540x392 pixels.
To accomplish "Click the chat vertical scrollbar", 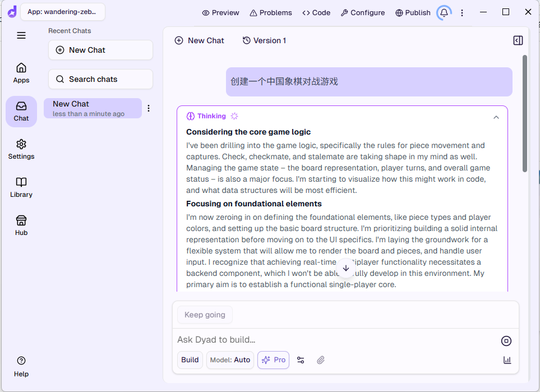I will tap(525, 113).
